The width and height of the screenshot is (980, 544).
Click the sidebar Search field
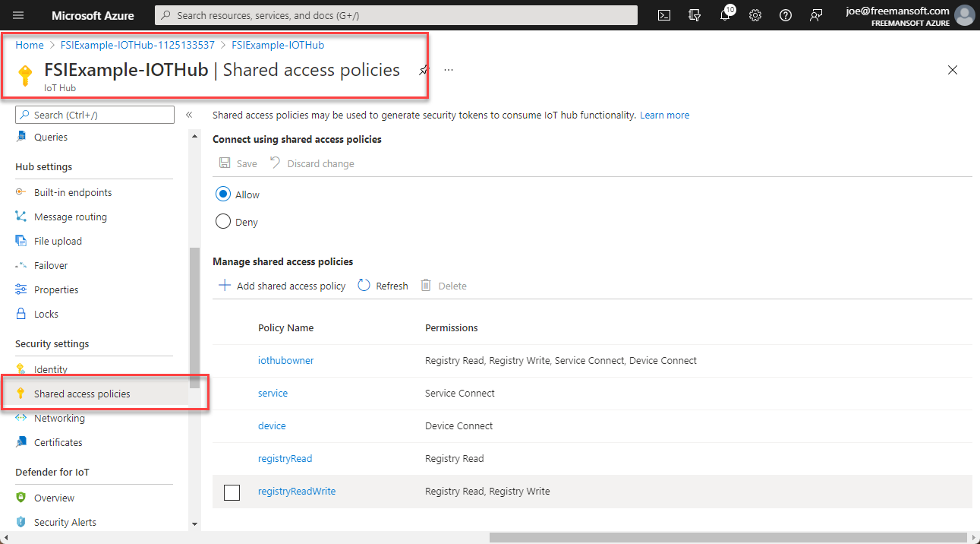point(94,114)
